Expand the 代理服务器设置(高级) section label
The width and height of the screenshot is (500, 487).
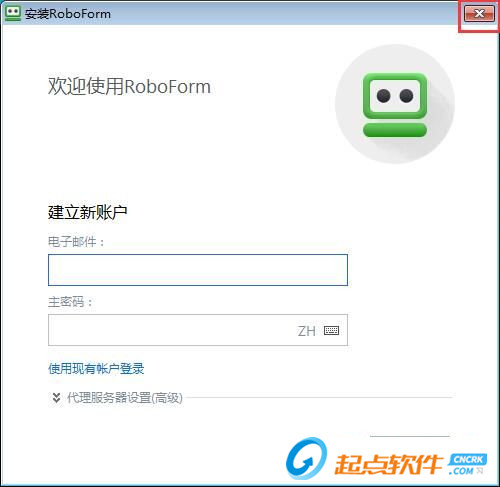[125, 397]
